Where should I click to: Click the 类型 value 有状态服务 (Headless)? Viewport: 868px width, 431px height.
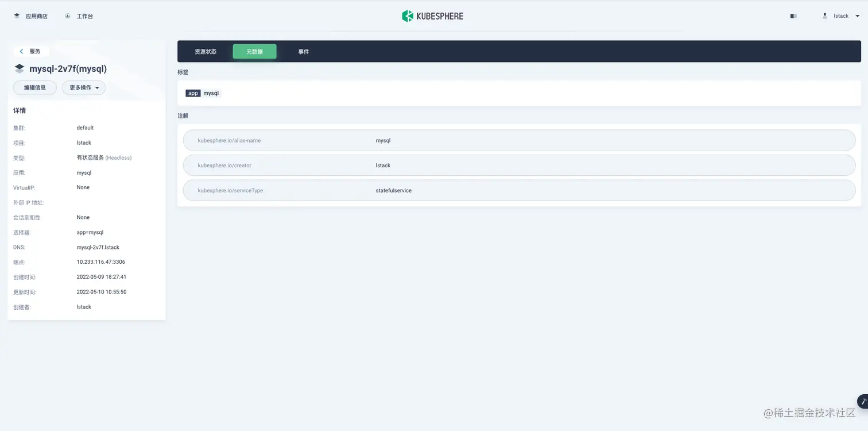pos(104,157)
